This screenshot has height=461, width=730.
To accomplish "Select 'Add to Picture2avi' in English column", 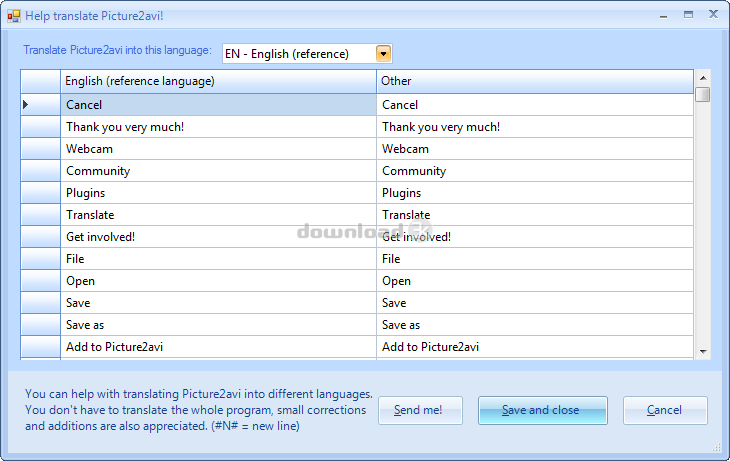I will [x=218, y=347].
